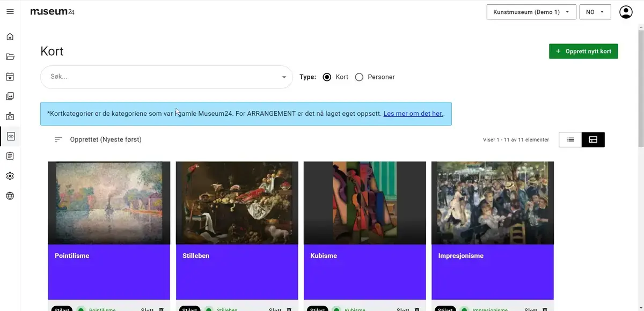The image size is (644, 311).
Task: Open the image gallery sidebar icon
Action: point(10,97)
